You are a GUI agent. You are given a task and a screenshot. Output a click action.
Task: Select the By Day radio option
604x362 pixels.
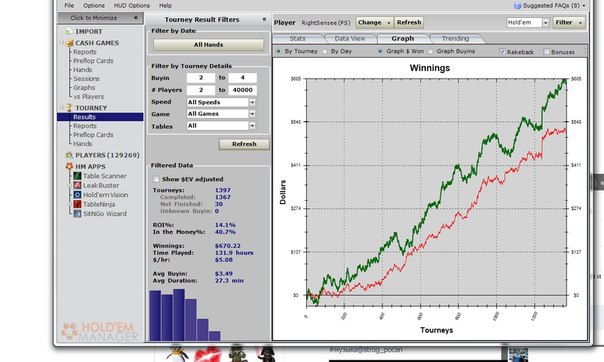click(325, 51)
